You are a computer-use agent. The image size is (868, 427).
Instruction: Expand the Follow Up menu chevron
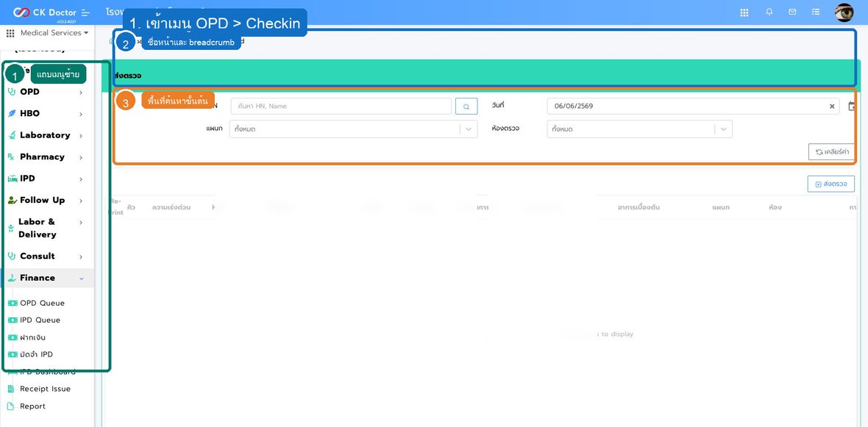click(x=81, y=200)
